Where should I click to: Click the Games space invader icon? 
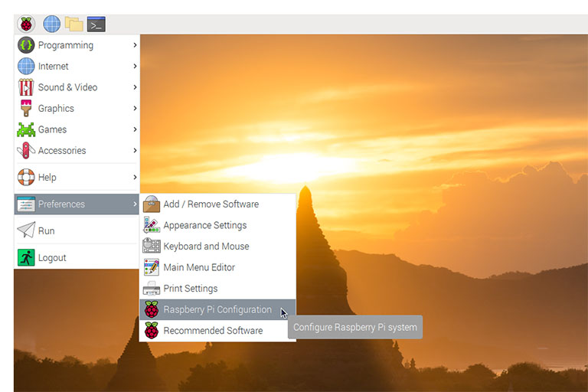(x=26, y=129)
